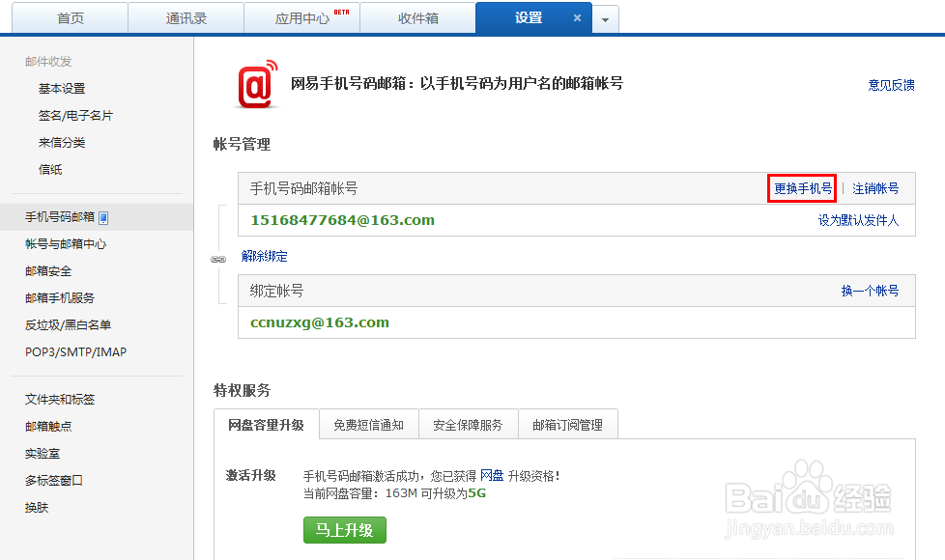
Task: Click the 邮件收发 section heading
Action: (x=48, y=62)
